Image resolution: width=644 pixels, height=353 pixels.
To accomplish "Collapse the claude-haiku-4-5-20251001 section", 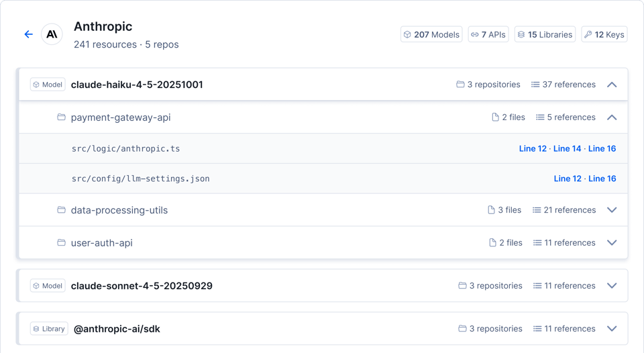I will click(x=612, y=85).
